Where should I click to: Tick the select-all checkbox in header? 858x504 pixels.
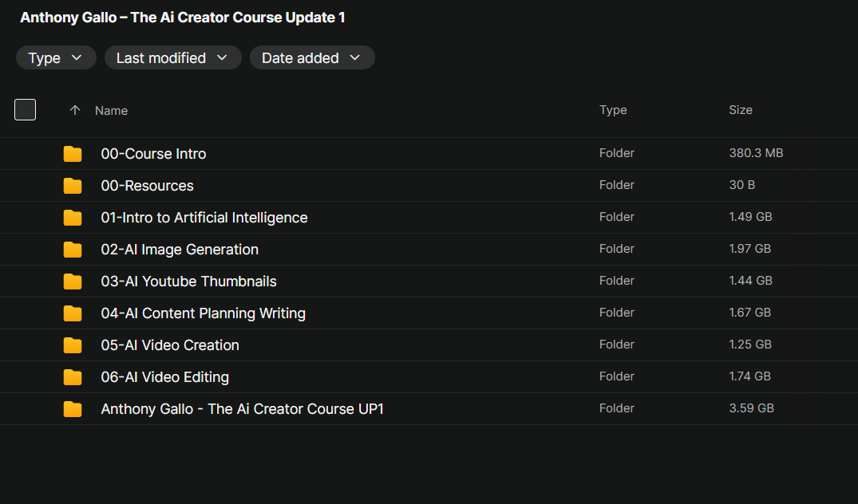[26, 110]
